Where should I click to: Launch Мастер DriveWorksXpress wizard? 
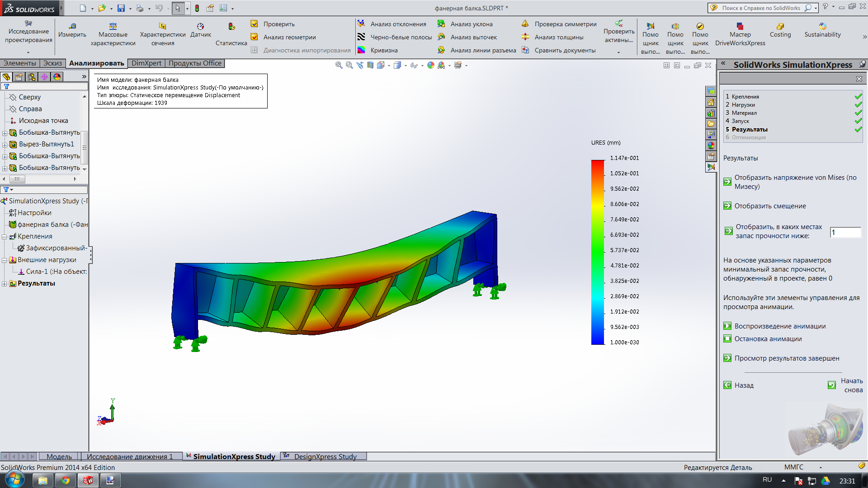click(x=740, y=26)
